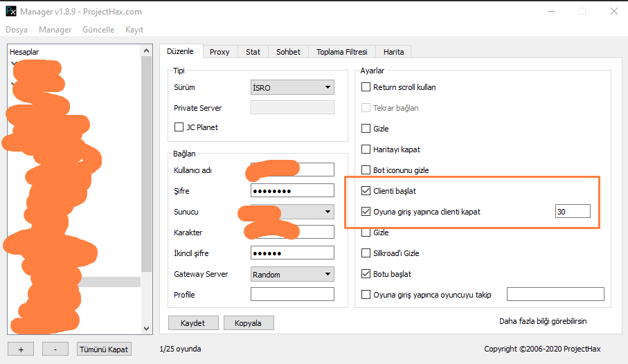Click the Manager app logo icon
The width and height of the screenshot is (628, 364).
tap(11, 12)
